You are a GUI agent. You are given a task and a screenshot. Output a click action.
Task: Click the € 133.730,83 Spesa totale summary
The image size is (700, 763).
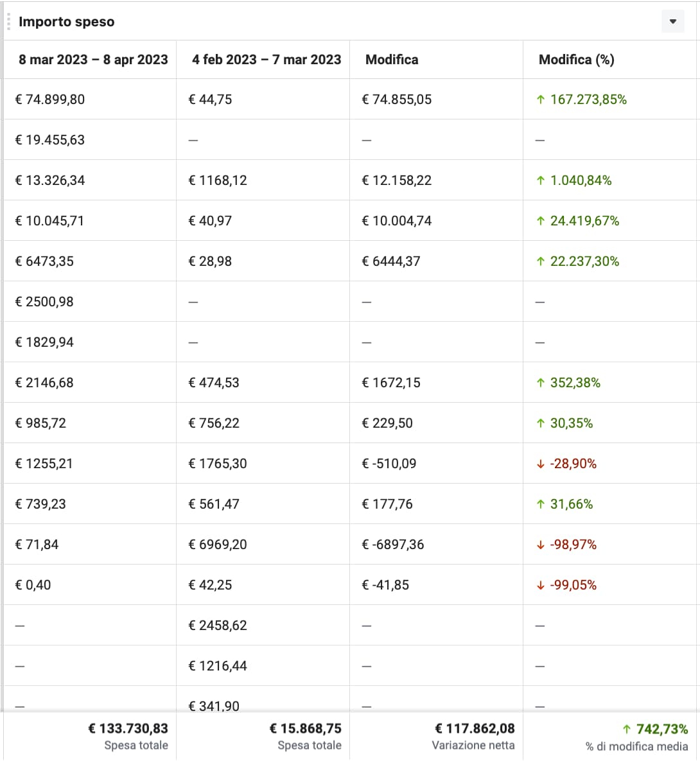tap(128, 729)
